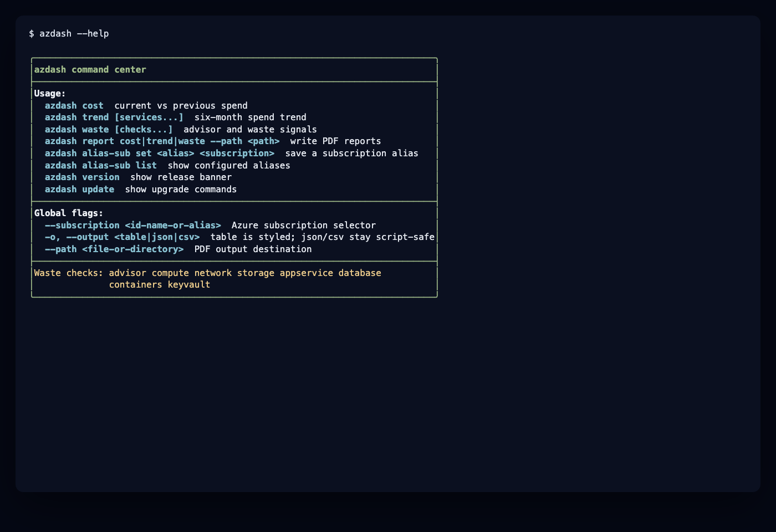
Task: Click the 'Waste checks:' label
Action: point(69,273)
